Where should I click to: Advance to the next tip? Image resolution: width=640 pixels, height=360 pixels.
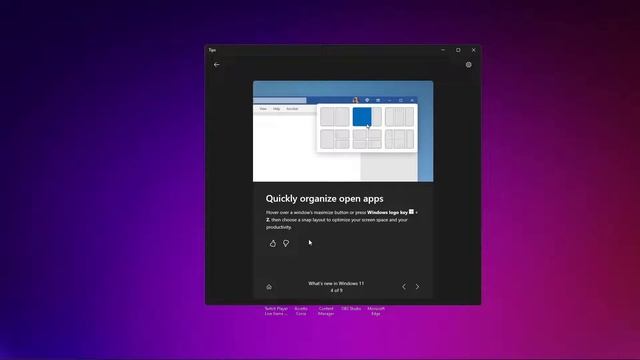point(417,287)
